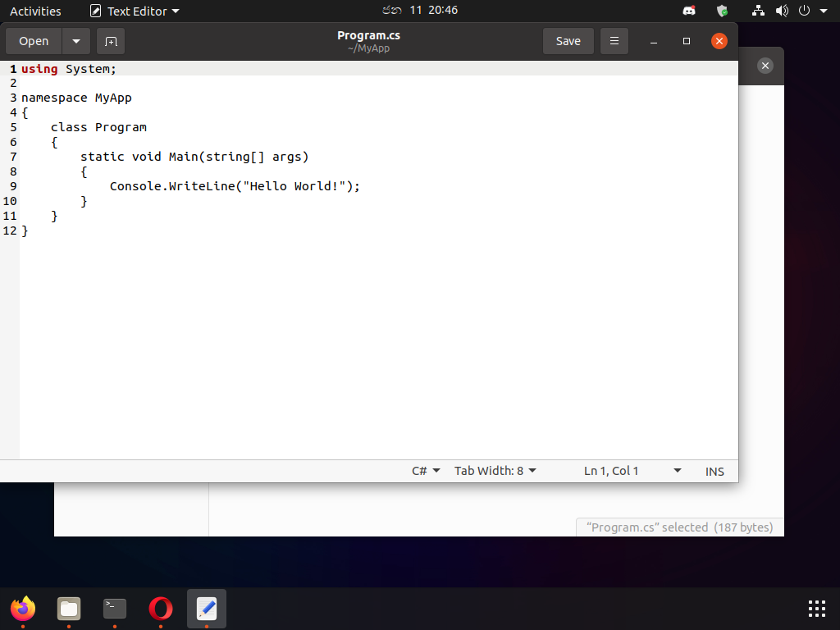
Task: Open the Text Editor app menu
Action: (135, 11)
